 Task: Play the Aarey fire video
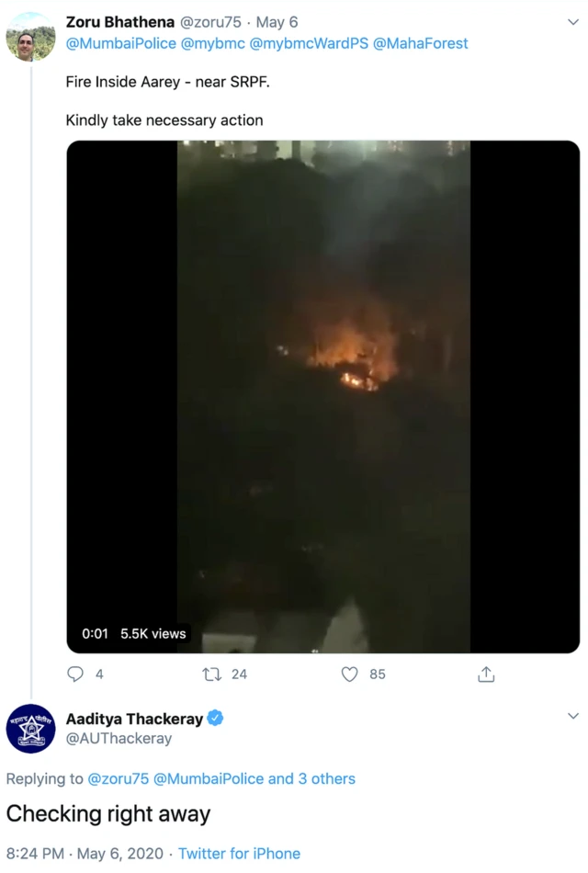(323, 396)
